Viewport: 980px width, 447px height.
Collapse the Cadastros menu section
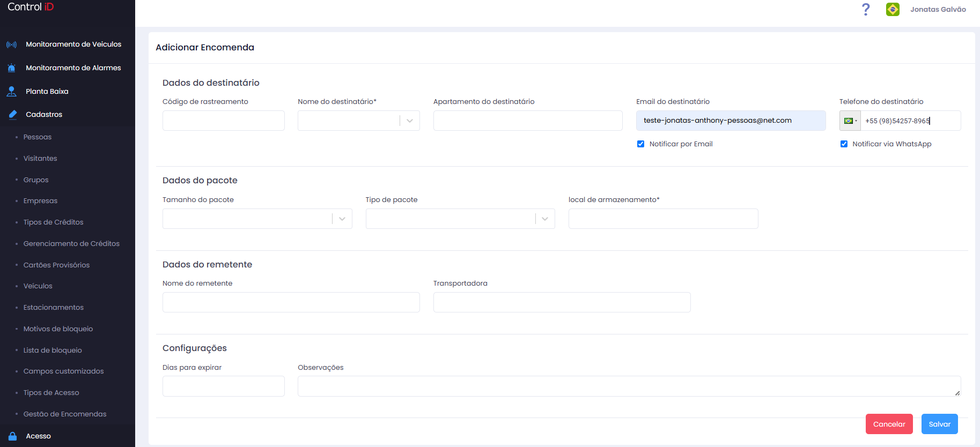tap(44, 115)
